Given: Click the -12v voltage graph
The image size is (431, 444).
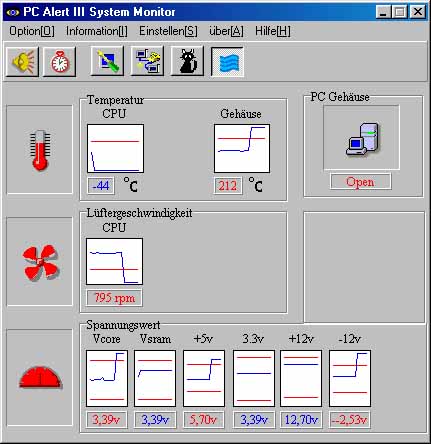Looking at the screenshot, I should click(350, 378).
